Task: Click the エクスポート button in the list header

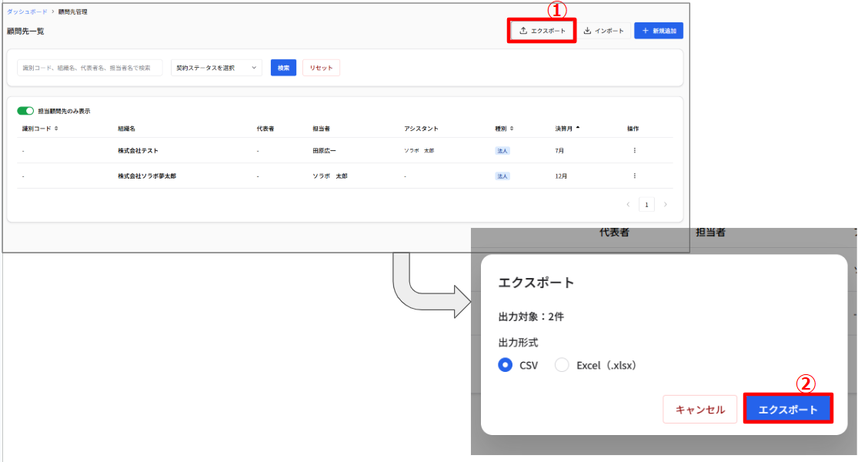Action: tap(542, 31)
